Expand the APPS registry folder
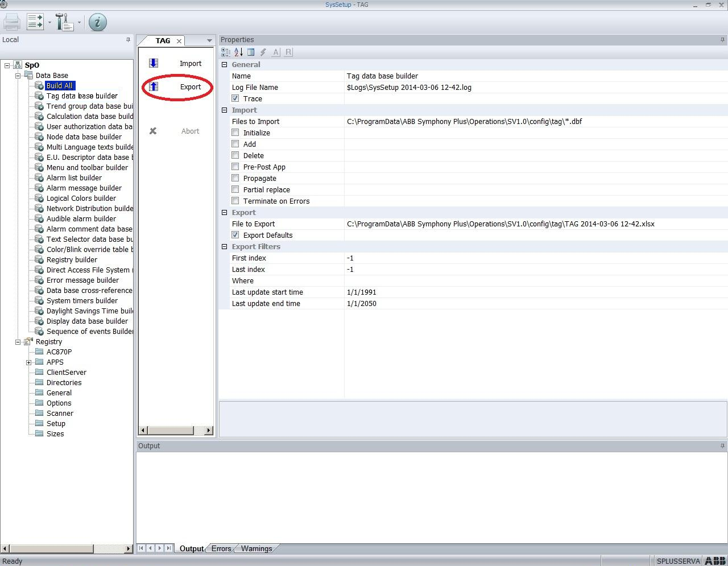728x566 pixels. click(x=29, y=362)
